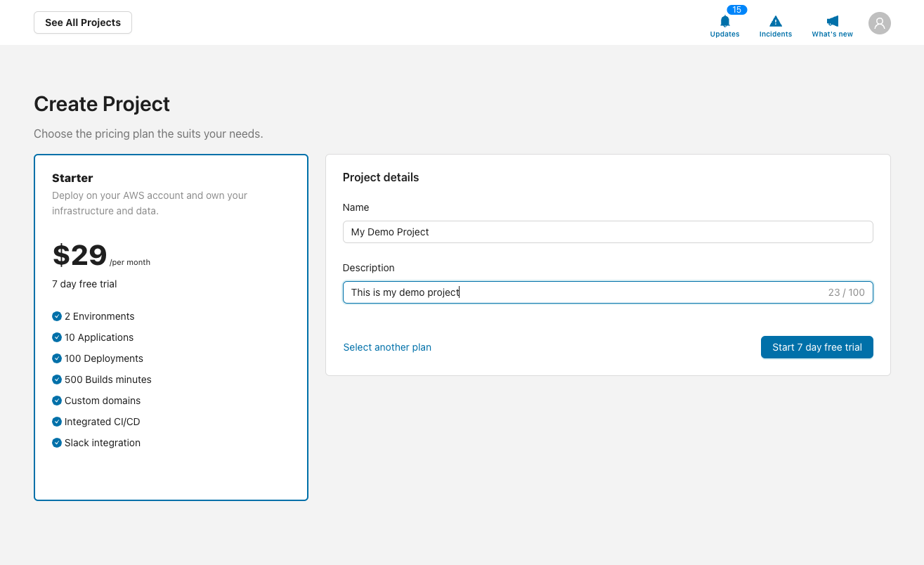Click the 'Incidents' label text
Screen dimensions: 924x565
(775, 34)
